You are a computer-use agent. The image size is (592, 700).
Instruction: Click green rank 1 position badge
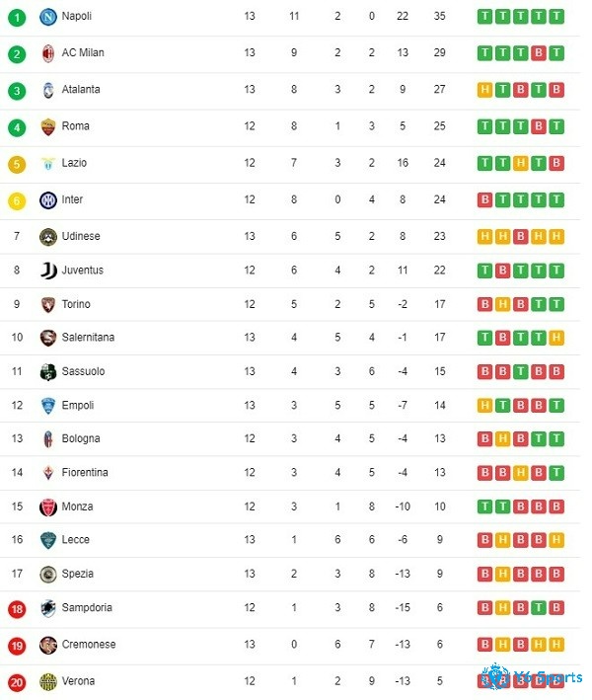coord(17,18)
